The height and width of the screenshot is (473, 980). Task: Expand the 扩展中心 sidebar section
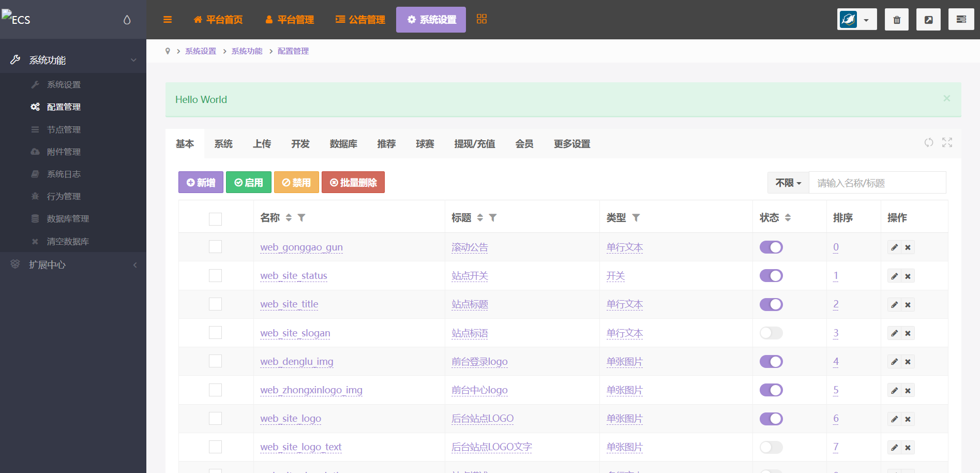[x=73, y=265]
